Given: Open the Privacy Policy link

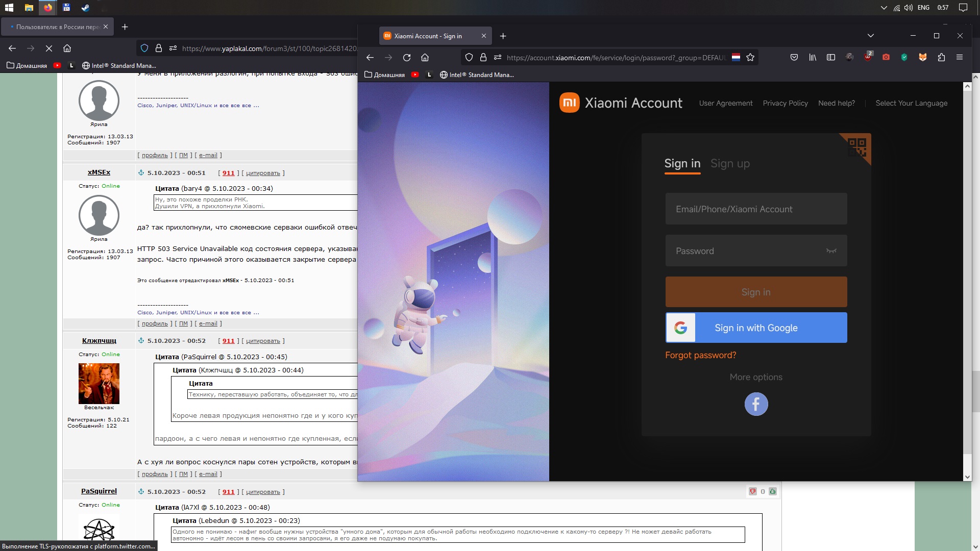Looking at the screenshot, I should pyautogui.click(x=785, y=103).
